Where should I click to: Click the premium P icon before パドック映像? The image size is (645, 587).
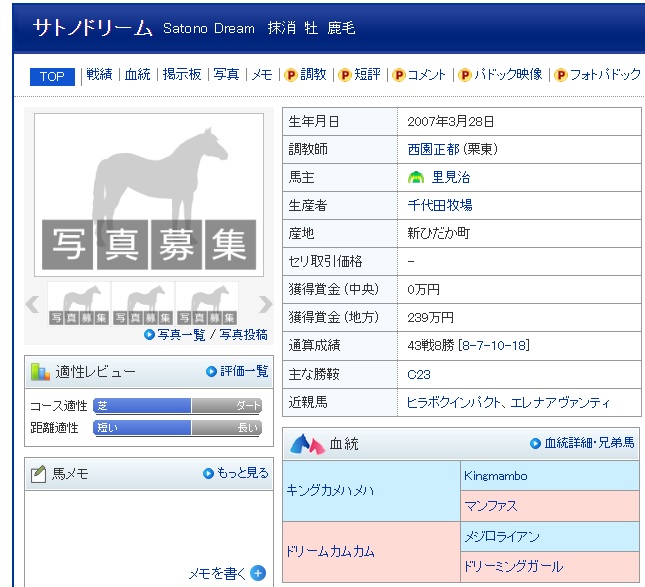coord(464,75)
